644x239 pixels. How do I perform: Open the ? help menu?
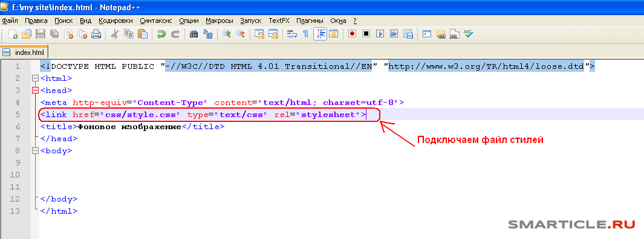point(355,21)
